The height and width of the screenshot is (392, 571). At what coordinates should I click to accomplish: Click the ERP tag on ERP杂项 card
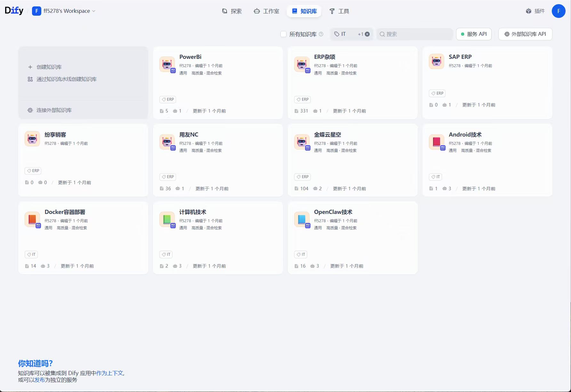[303, 99]
